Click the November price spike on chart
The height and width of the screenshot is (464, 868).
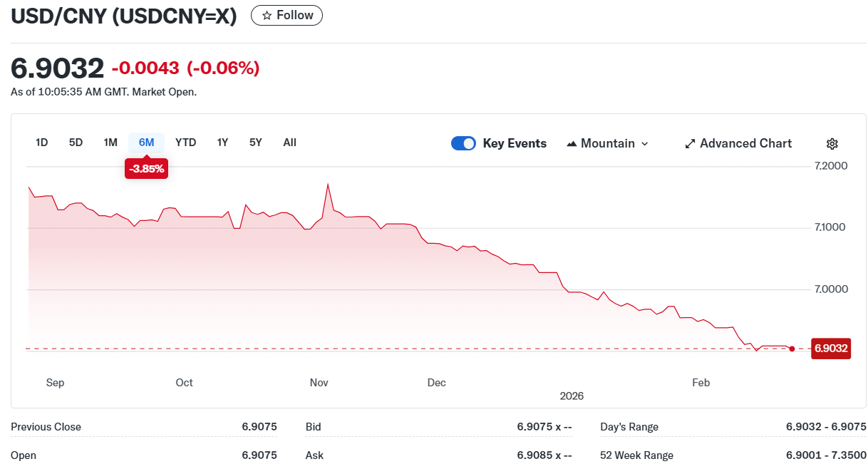tap(328, 185)
